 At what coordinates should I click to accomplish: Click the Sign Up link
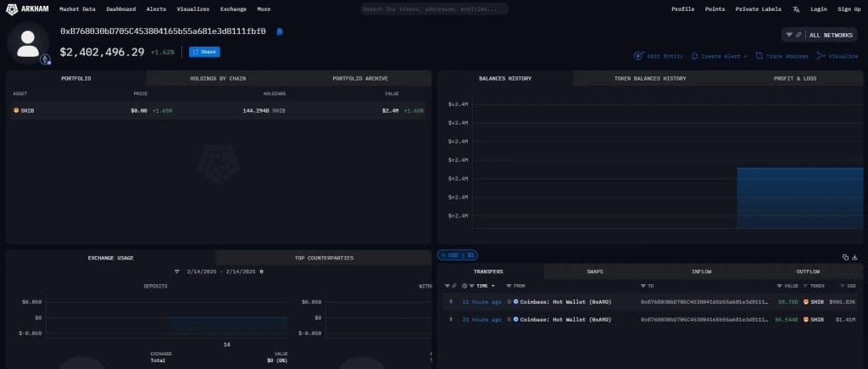[849, 9]
